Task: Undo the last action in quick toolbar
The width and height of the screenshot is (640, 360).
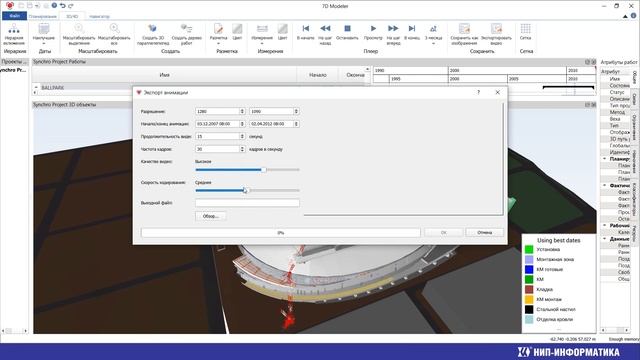Action: click(x=62, y=6)
